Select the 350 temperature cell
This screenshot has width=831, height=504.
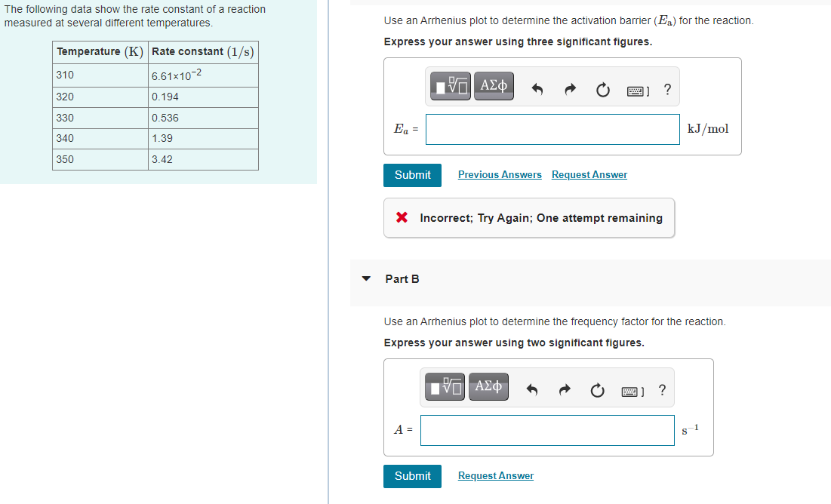coord(100,159)
